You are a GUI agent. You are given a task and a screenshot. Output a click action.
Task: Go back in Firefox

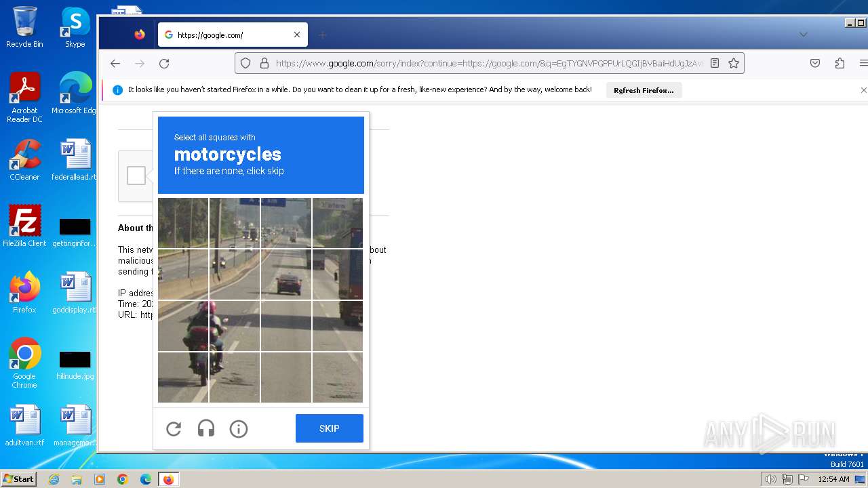pos(115,63)
